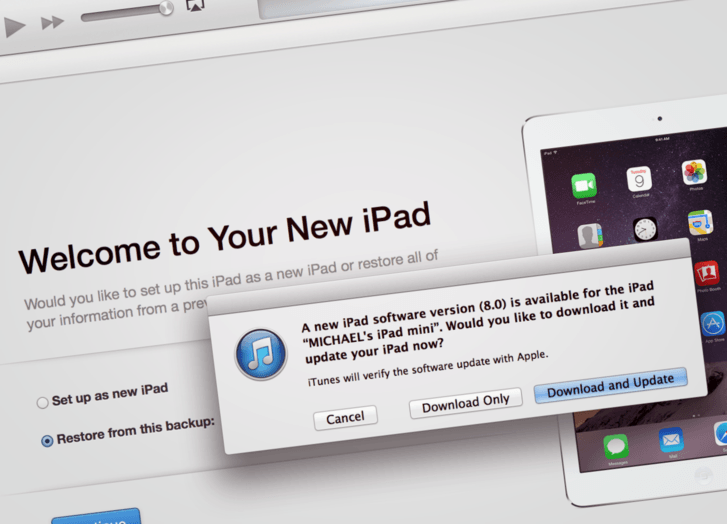Click the blue Continue button at bottom
Image resolution: width=727 pixels, height=524 pixels.
click(96, 516)
